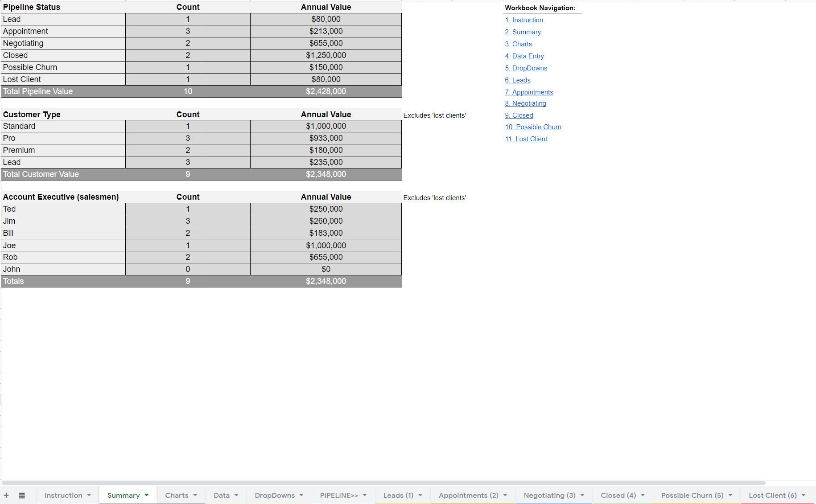Open the Charts tab dropdown arrow
816x504 pixels.
195,495
